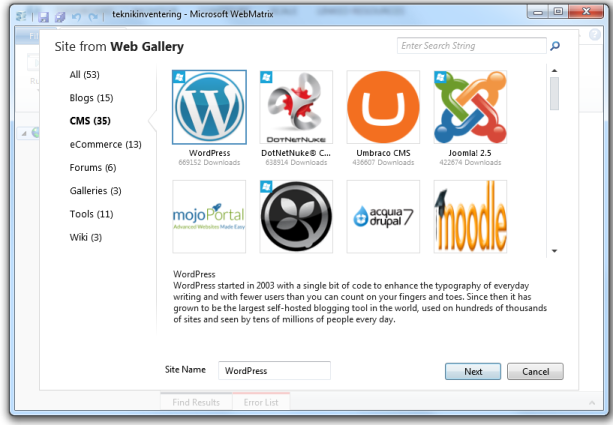Click the search magnifier icon

(555, 46)
